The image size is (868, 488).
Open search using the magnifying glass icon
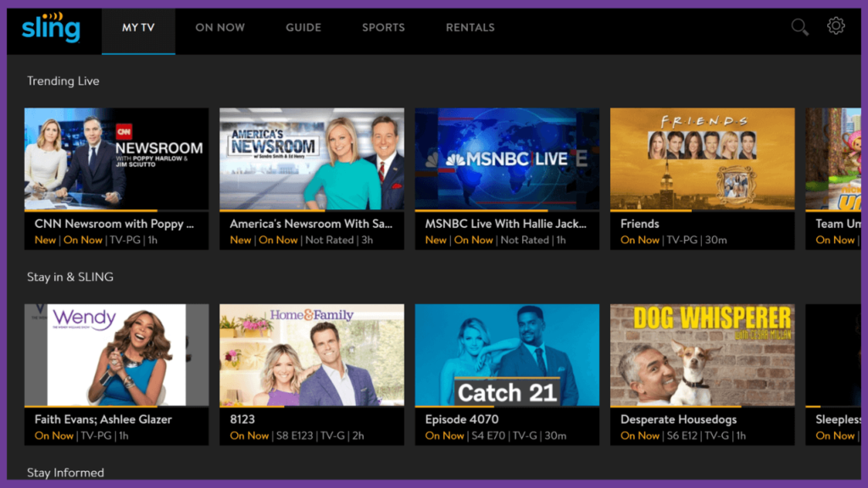coord(799,26)
